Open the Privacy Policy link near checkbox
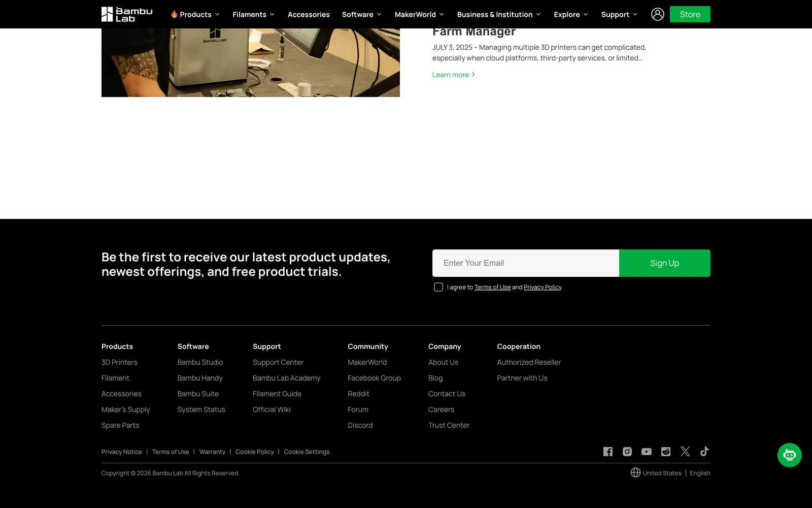 pos(543,287)
